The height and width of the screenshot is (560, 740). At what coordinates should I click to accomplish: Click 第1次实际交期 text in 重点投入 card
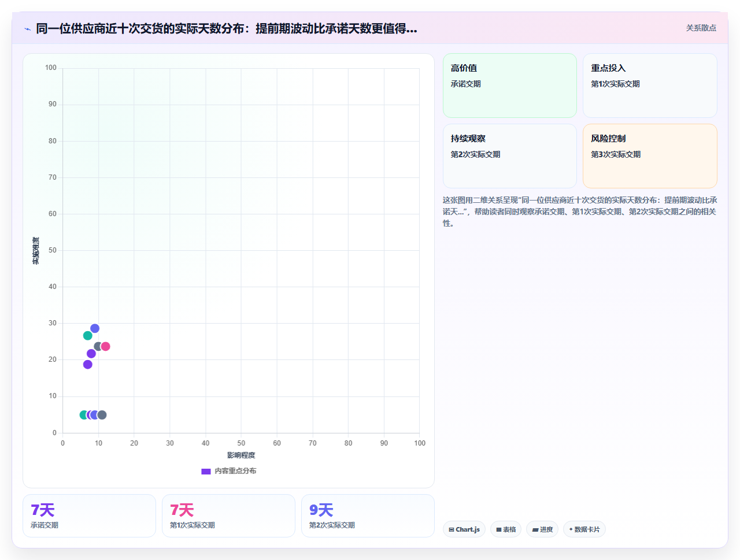(615, 84)
